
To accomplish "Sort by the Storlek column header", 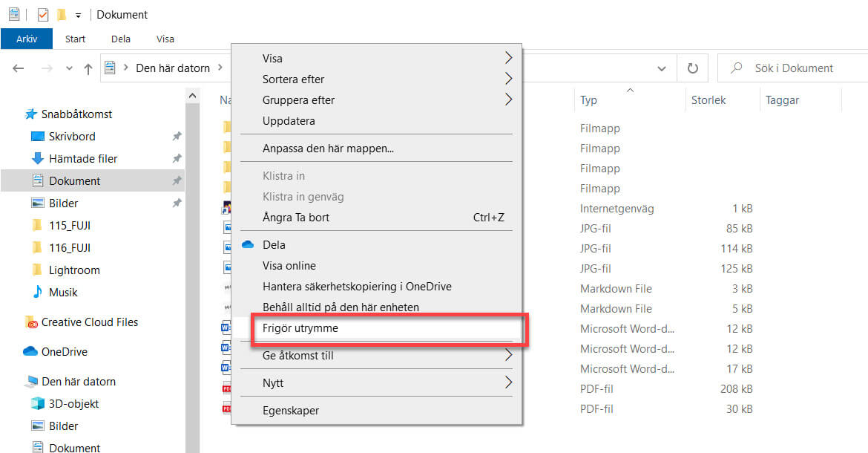I will [708, 100].
